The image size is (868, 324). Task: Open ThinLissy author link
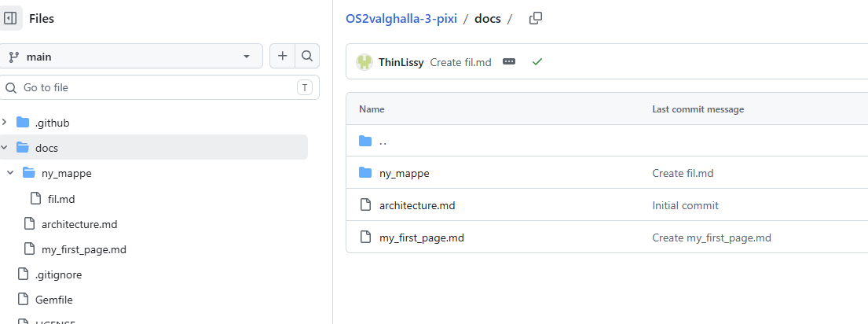click(x=401, y=62)
